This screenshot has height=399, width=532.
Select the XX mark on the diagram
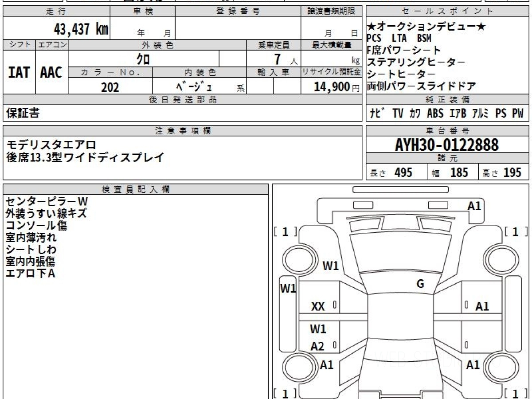click(318, 306)
